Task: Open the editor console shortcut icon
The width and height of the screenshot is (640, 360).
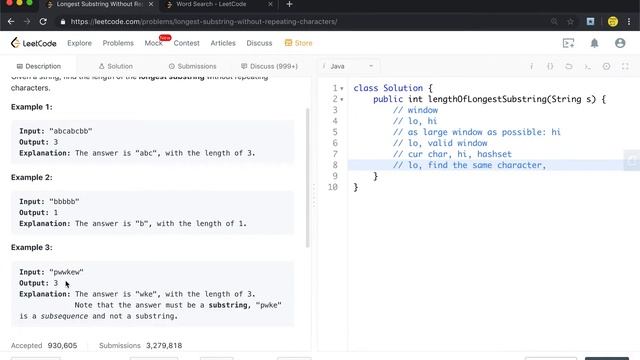Action: (x=587, y=66)
